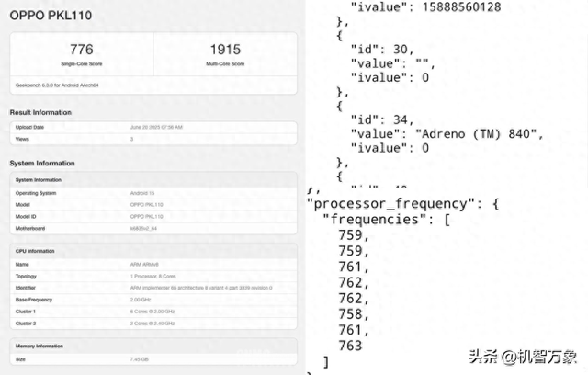The width and height of the screenshot is (588, 375).
Task: Select the k6835v2_64 motherboard value
Action: [x=143, y=228]
